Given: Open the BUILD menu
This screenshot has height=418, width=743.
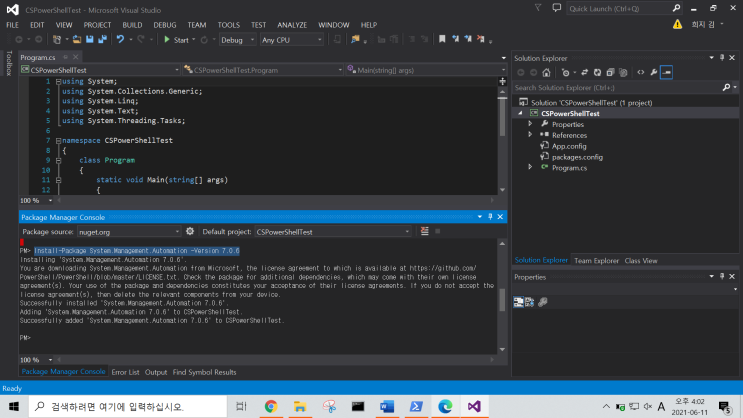Looking at the screenshot, I should (132, 25).
